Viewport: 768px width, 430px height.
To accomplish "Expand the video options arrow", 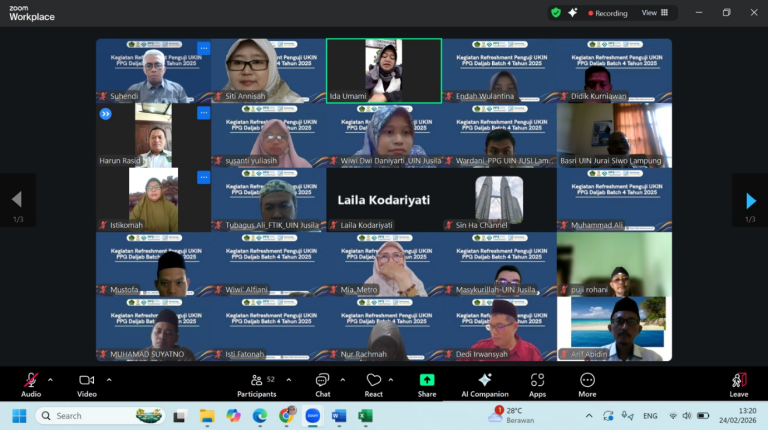I will pyautogui.click(x=109, y=380).
